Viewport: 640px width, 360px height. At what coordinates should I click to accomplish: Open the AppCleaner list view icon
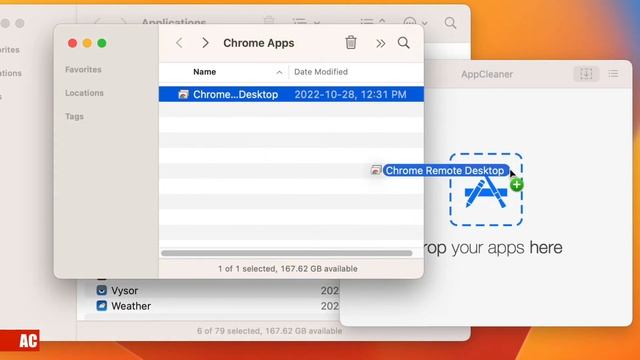(x=613, y=74)
